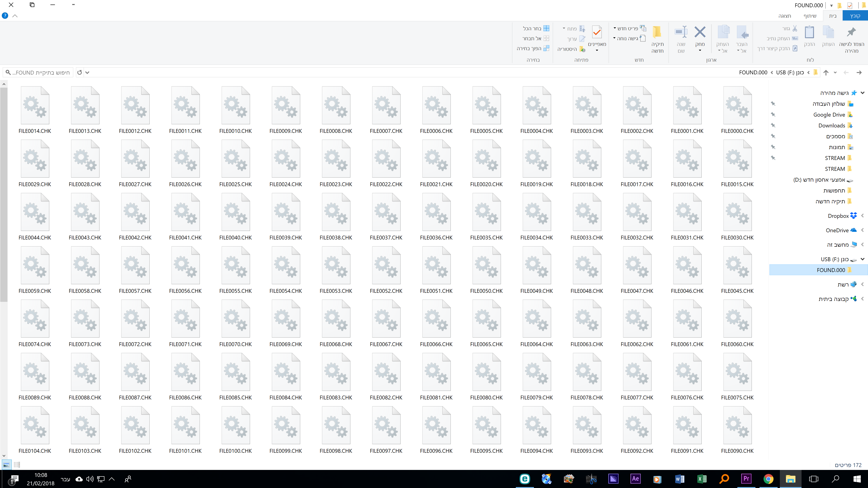
Task: Select file FILE0052.CHK
Action: pos(386,270)
